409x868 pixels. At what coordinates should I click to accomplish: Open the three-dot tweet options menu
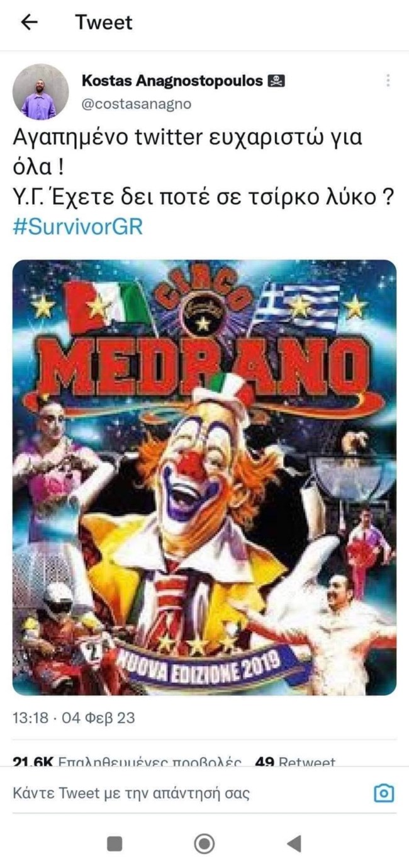388,80
